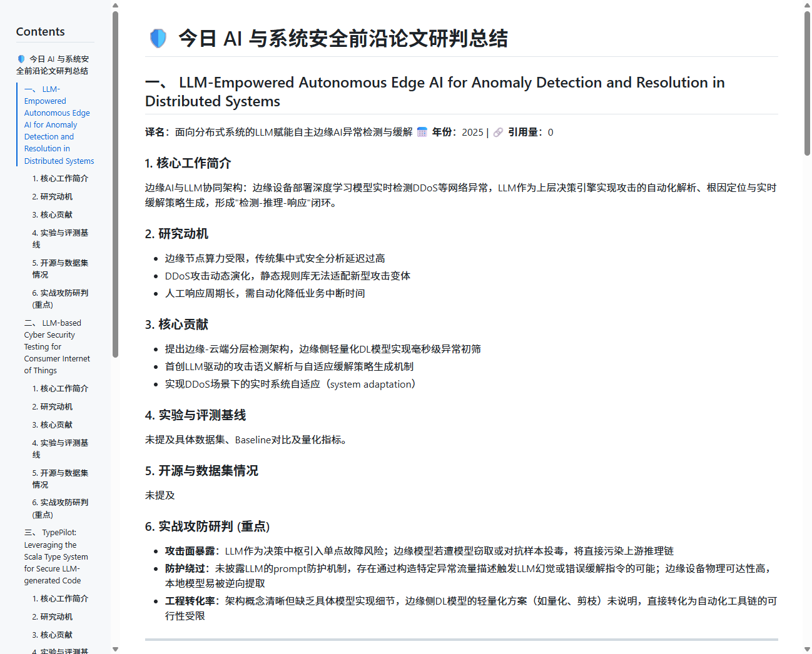Select 3. 核心贡献 under the first paper
Screen dimensions: 812x654
pyautogui.click(x=52, y=214)
